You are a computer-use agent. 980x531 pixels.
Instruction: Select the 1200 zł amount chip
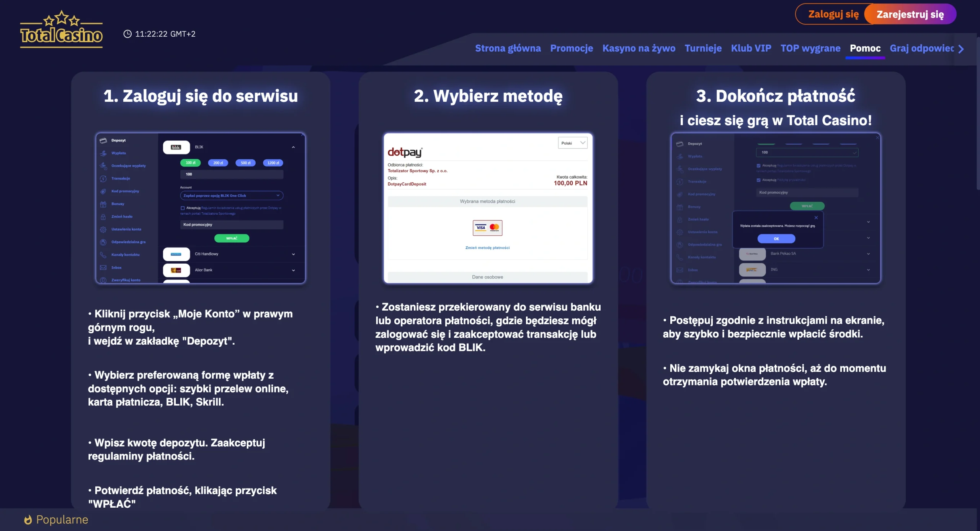coord(273,163)
